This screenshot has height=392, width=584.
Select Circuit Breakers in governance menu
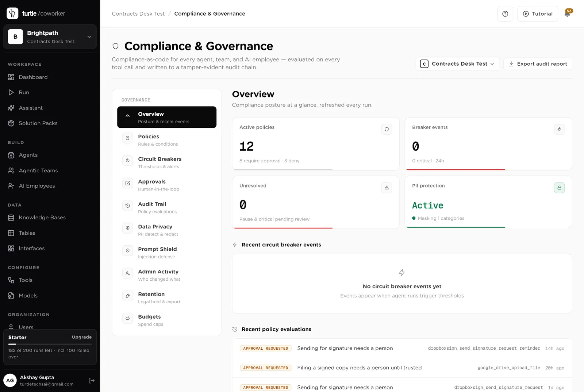click(x=167, y=162)
